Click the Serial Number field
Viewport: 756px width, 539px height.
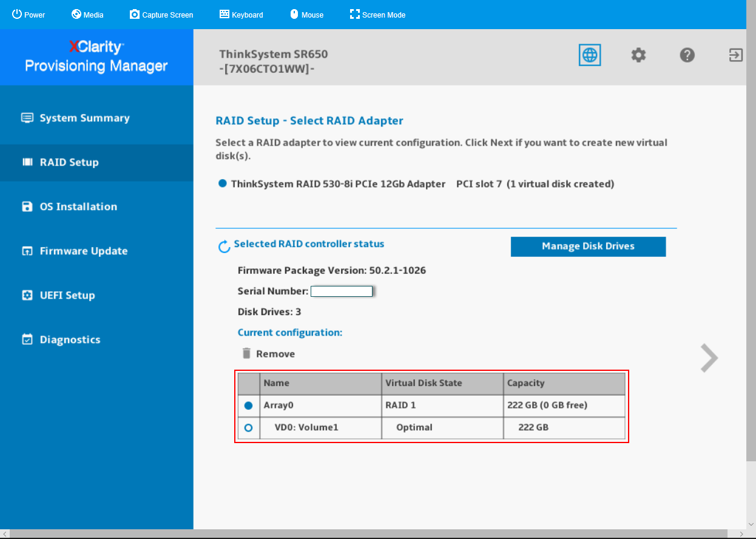342,291
